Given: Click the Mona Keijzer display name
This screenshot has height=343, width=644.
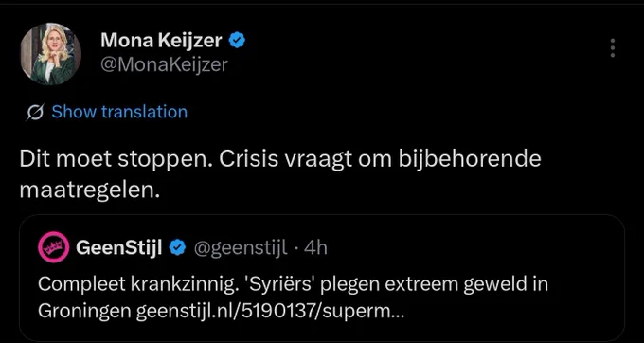Looking at the screenshot, I should click(x=161, y=40).
